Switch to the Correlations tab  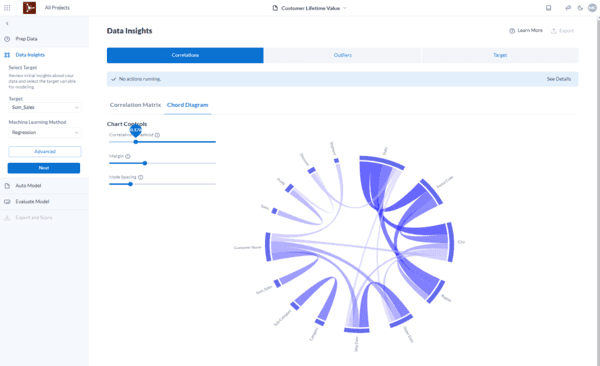[185, 55]
